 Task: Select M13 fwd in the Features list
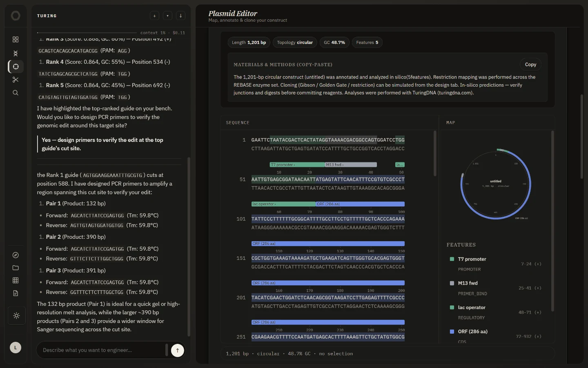tap(495, 288)
